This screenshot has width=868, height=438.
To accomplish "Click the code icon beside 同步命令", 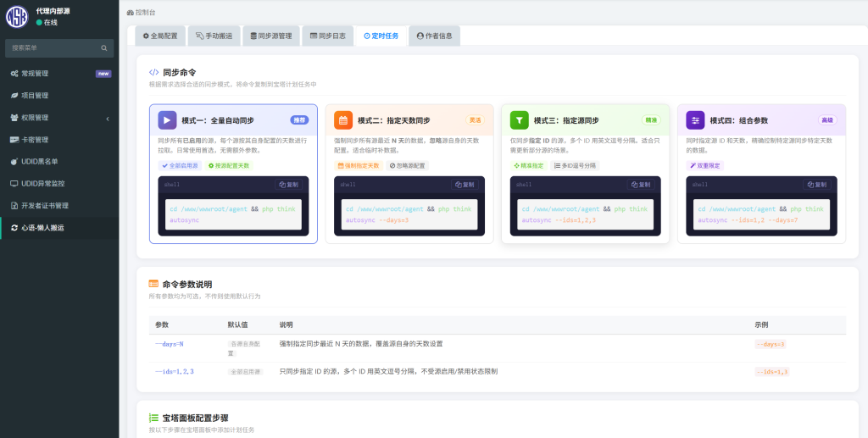I will pyautogui.click(x=154, y=73).
